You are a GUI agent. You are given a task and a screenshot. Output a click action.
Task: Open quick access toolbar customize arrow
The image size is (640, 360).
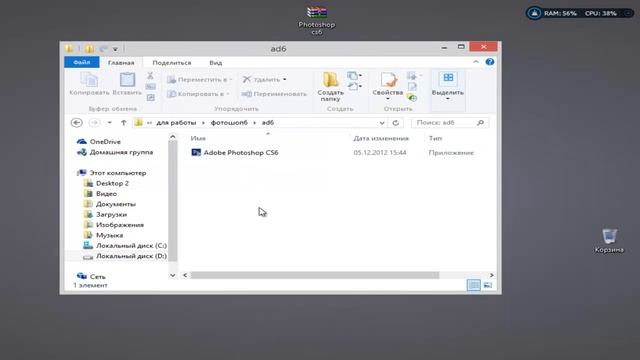tap(115, 49)
